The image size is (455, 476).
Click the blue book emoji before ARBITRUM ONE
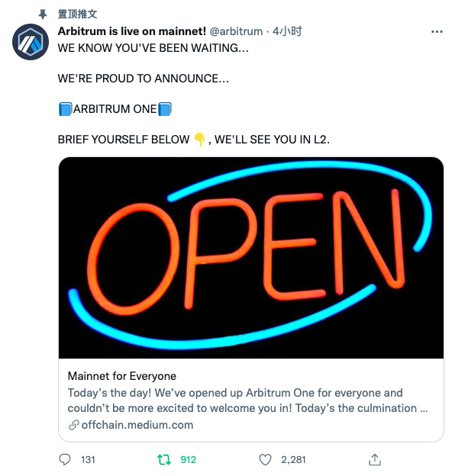tap(65, 109)
